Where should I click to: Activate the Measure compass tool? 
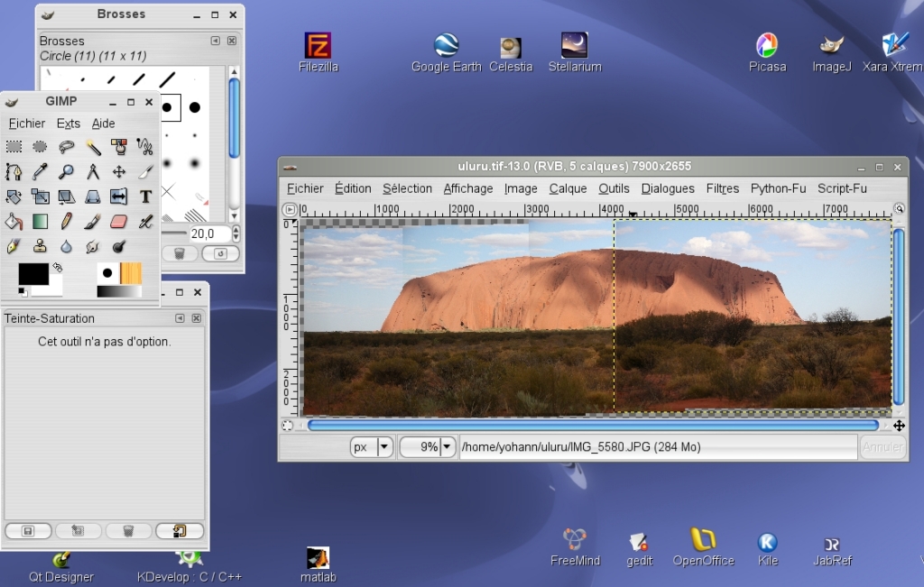tap(93, 171)
